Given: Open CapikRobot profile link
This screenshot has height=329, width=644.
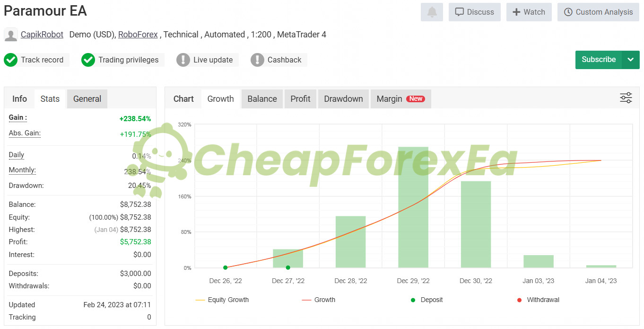Looking at the screenshot, I should [x=42, y=35].
